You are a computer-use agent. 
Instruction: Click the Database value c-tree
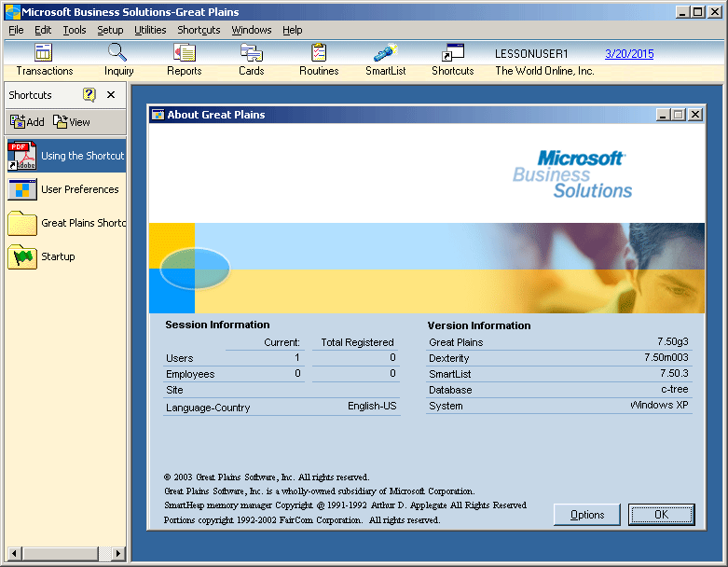[675, 389]
